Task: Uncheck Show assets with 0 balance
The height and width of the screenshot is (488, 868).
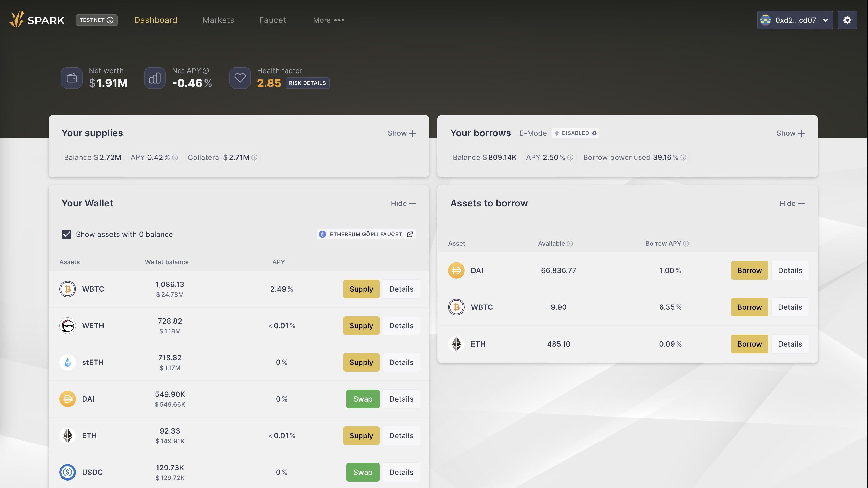Action: 67,234
